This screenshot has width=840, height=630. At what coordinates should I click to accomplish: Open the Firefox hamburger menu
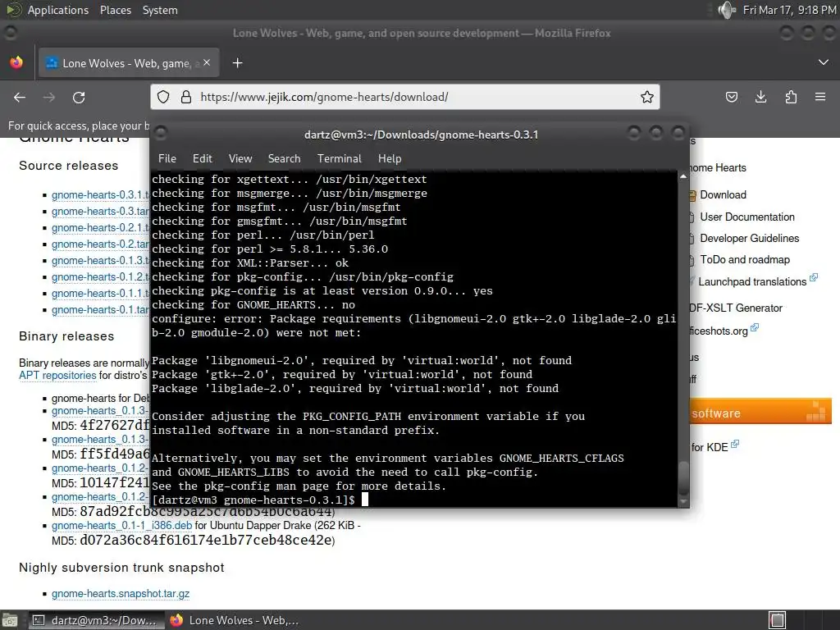820,97
